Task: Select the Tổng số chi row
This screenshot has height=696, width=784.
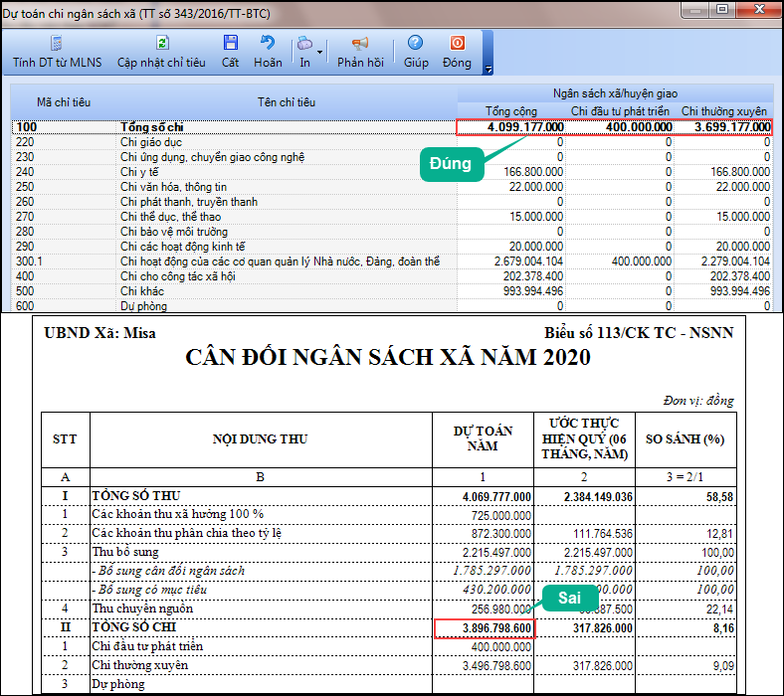Action: [x=392, y=127]
